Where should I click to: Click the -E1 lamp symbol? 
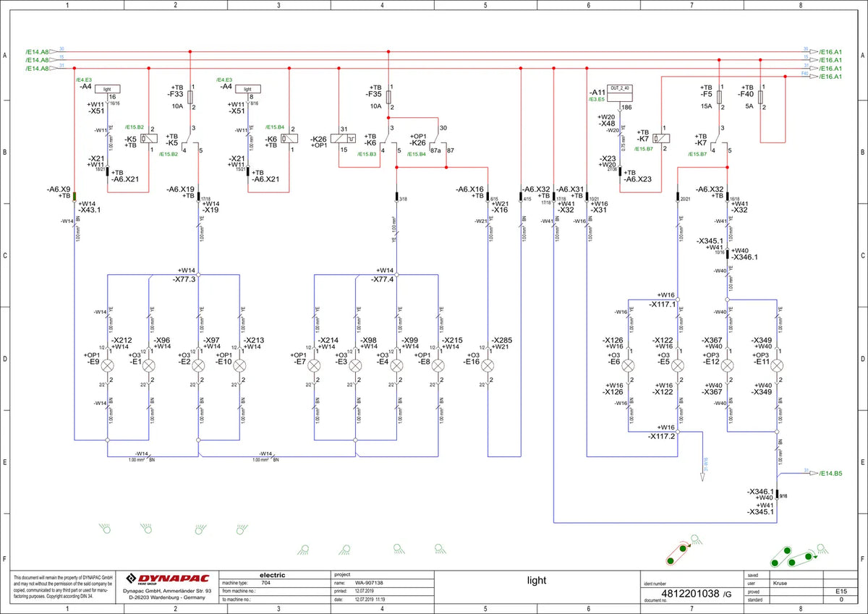pyautogui.click(x=149, y=366)
